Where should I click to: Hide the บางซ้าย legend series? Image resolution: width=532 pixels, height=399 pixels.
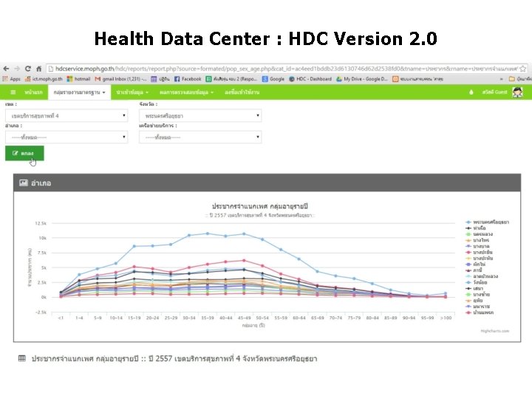[478, 295]
